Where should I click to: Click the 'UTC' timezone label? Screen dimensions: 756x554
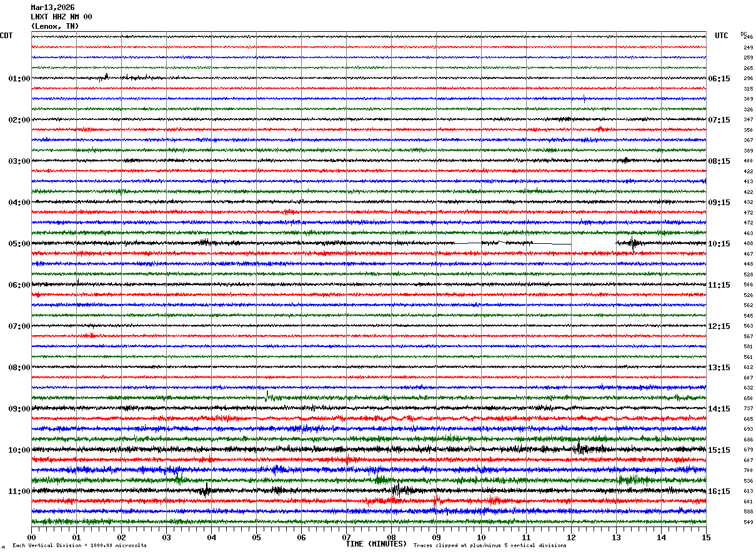pyautogui.click(x=722, y=36)
